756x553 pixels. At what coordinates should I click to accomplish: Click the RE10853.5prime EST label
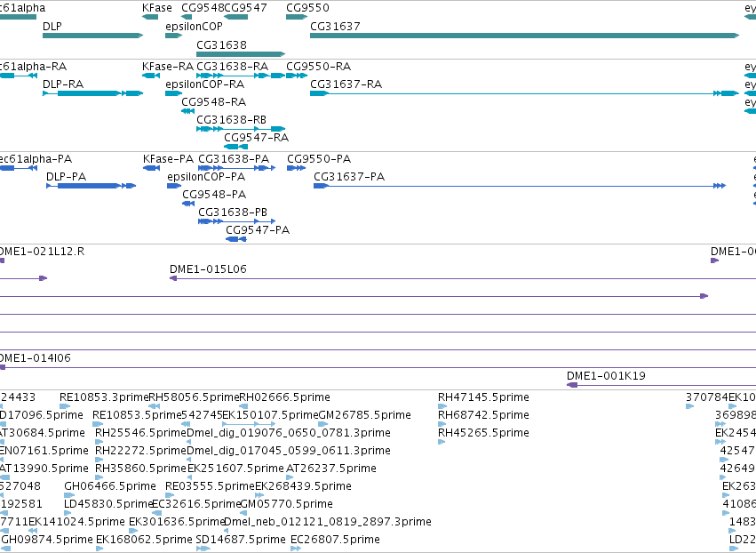(x=137, y=415)
